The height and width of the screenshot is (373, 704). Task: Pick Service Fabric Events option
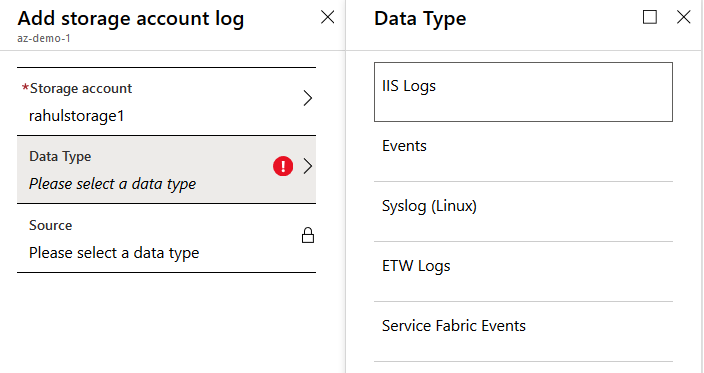pos(523,332)
